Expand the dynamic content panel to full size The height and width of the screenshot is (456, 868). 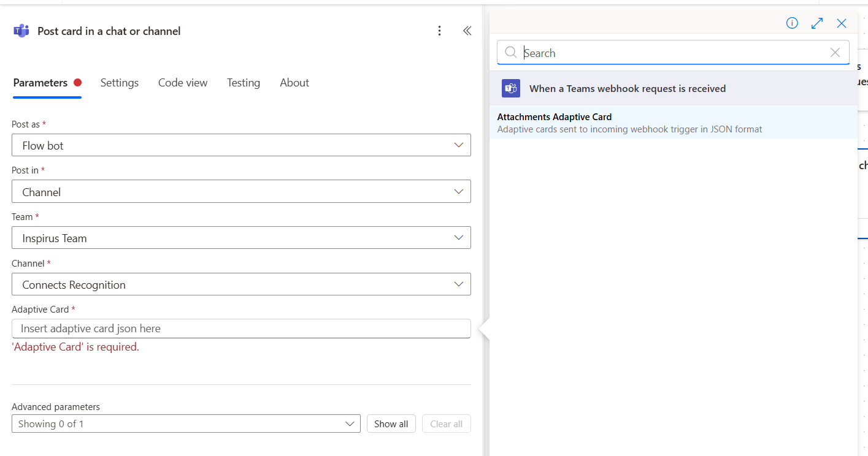[x=817, y=23]
